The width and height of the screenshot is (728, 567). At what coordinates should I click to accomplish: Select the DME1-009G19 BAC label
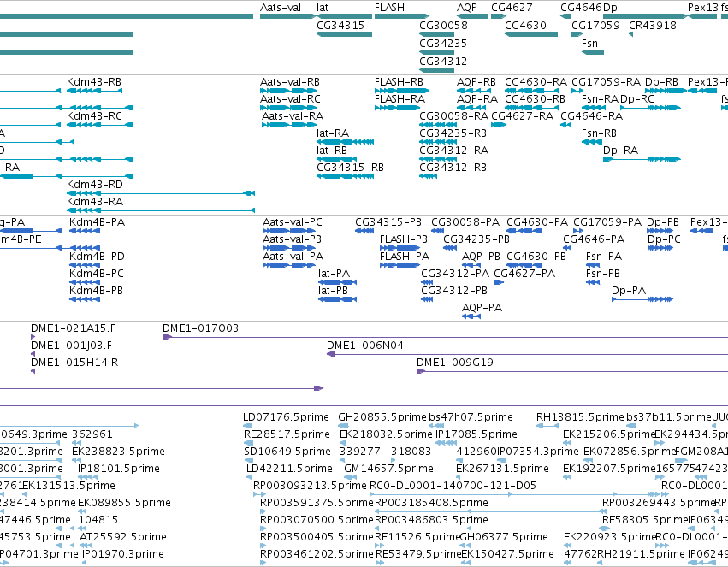point(455,363)
